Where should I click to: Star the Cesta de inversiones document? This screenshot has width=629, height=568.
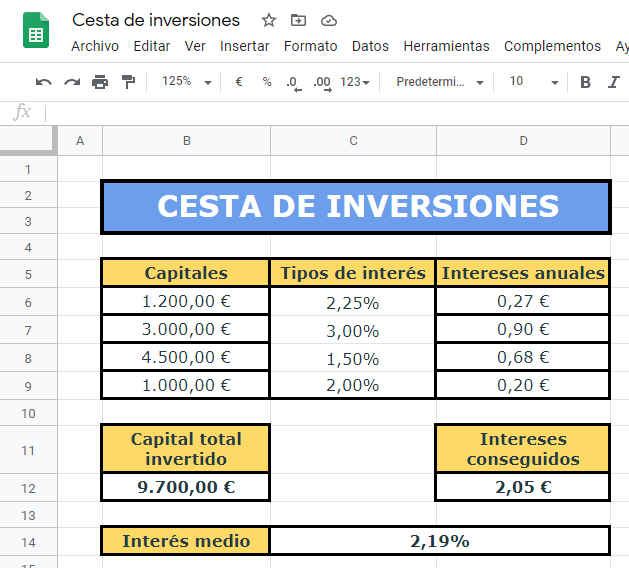pos(269,20)
